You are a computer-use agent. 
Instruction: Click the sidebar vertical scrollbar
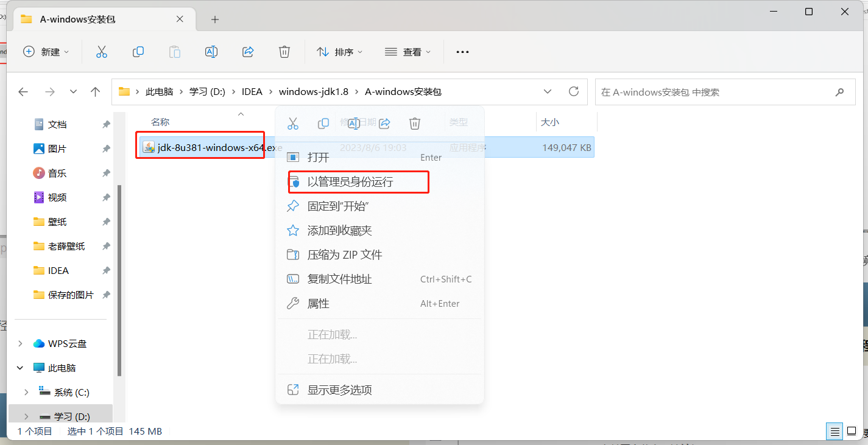tap(119, 280)
